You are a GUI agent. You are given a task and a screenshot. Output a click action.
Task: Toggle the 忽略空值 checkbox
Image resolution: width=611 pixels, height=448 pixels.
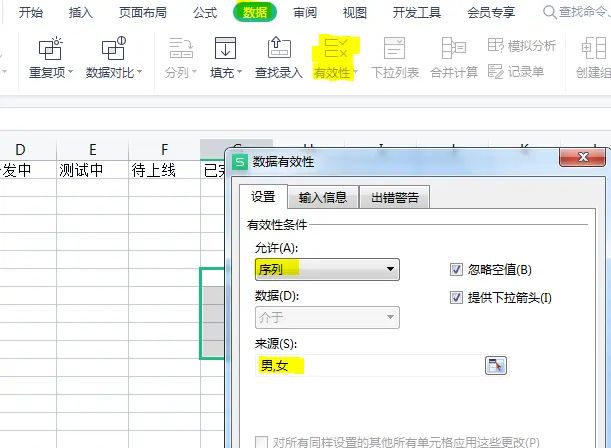(456, 270)
